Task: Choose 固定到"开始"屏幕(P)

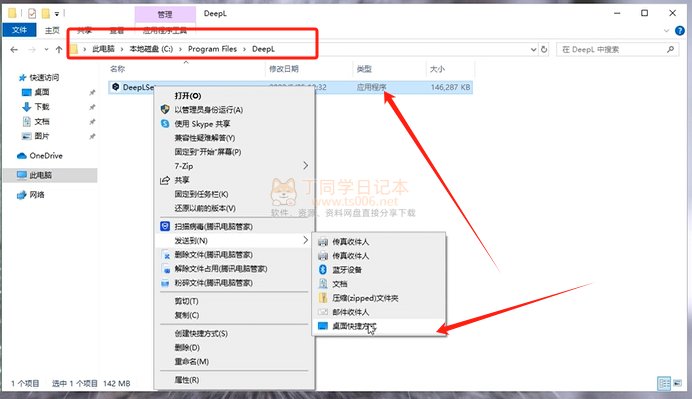Action: (x=234, y=152)
